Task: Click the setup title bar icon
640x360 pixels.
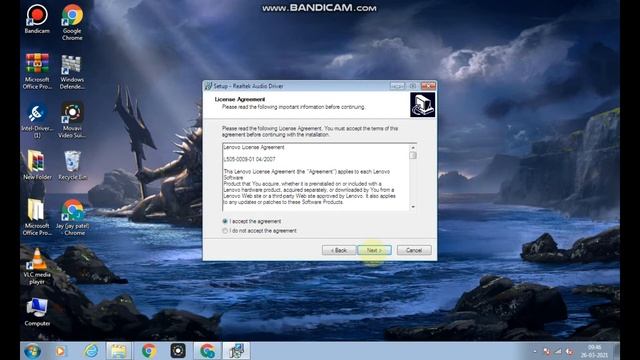Action: pos(209,86)
